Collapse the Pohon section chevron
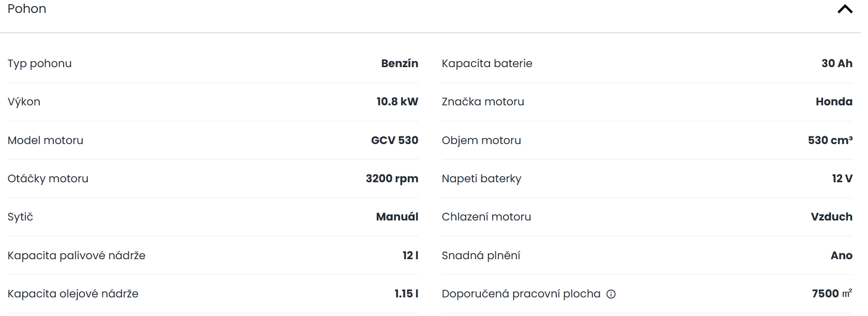 845,9
